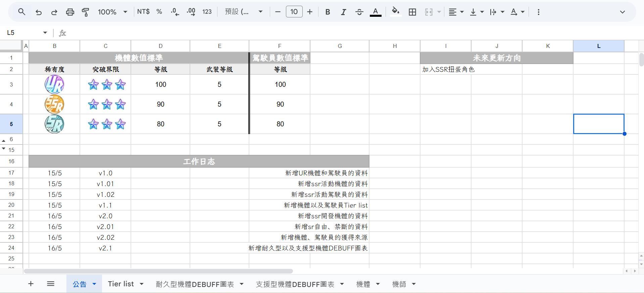This screenshot has height=293, width=644.
Task: Open the text color picker
Action: point(376,12)
